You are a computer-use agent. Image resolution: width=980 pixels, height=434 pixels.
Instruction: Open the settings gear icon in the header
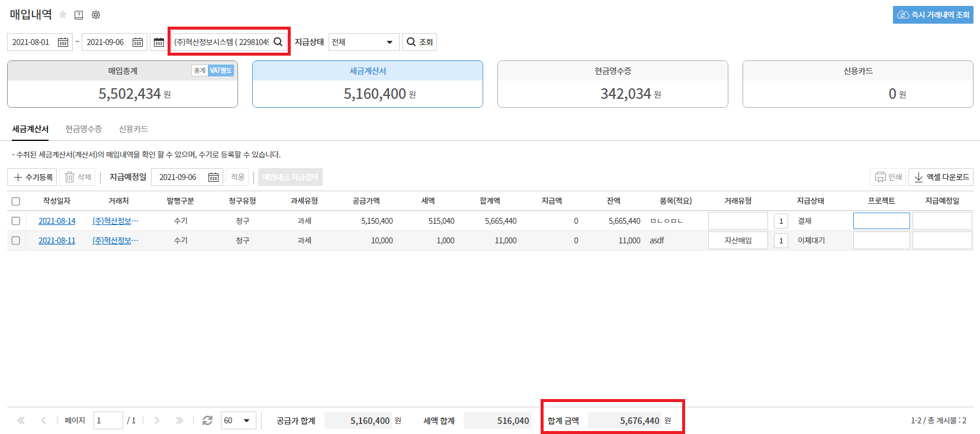coord(96,15)
